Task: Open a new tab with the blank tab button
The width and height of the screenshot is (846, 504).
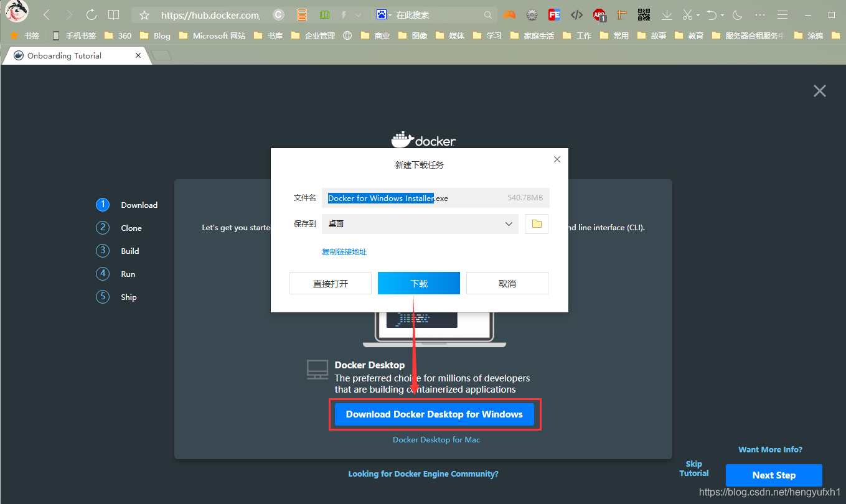Action: click(x=161, y=55)
